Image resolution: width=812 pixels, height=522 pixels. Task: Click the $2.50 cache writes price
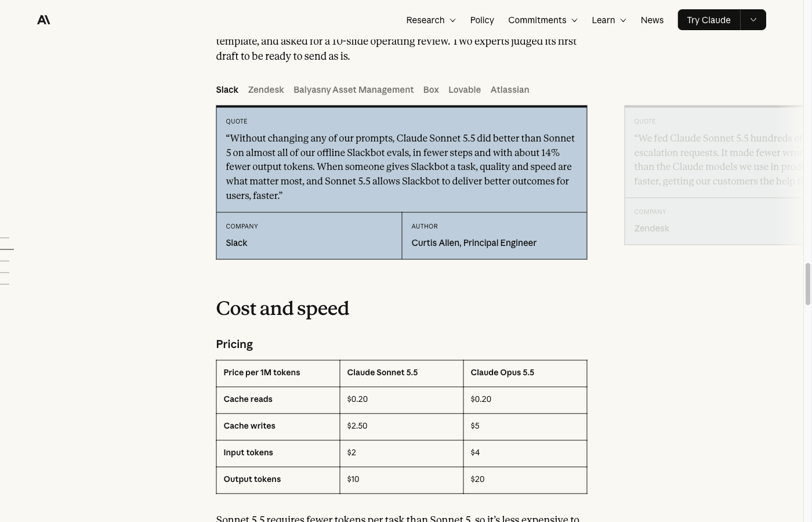(357, 426)
